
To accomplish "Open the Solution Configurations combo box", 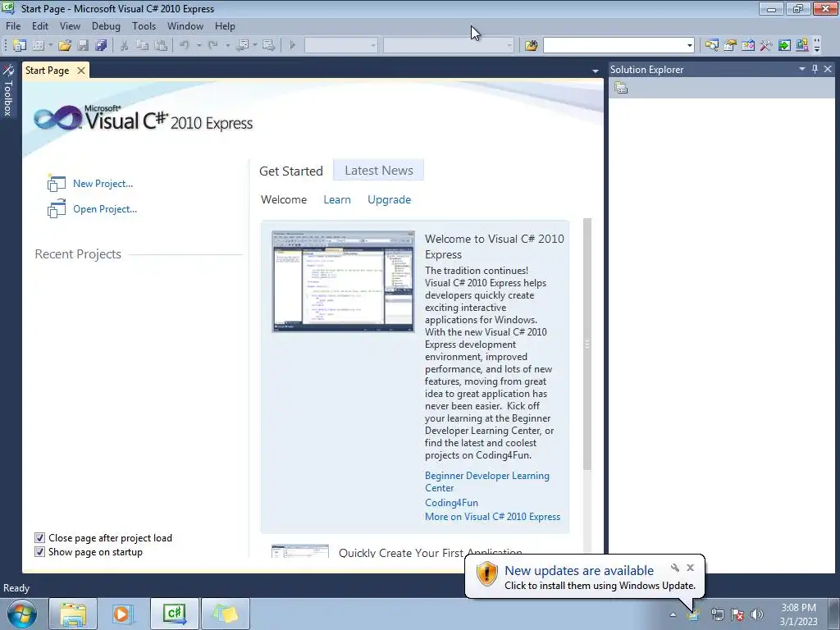I will tap(341, 46).
